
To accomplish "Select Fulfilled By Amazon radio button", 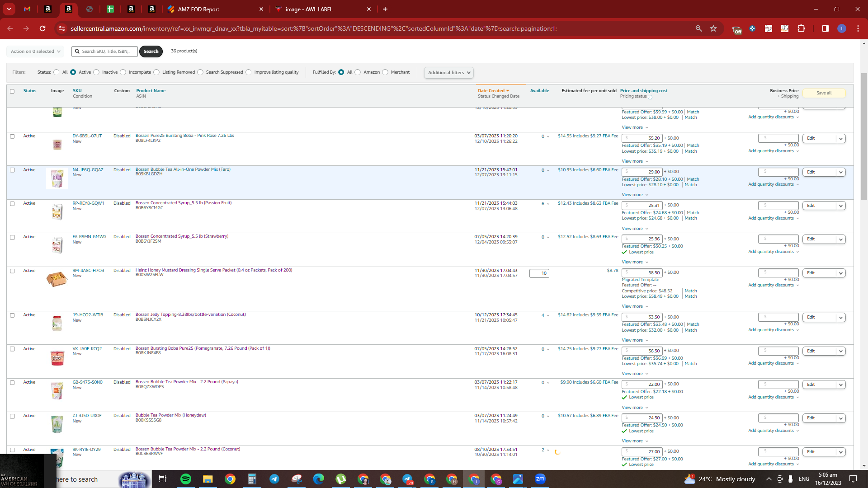I will click(358, 72).
